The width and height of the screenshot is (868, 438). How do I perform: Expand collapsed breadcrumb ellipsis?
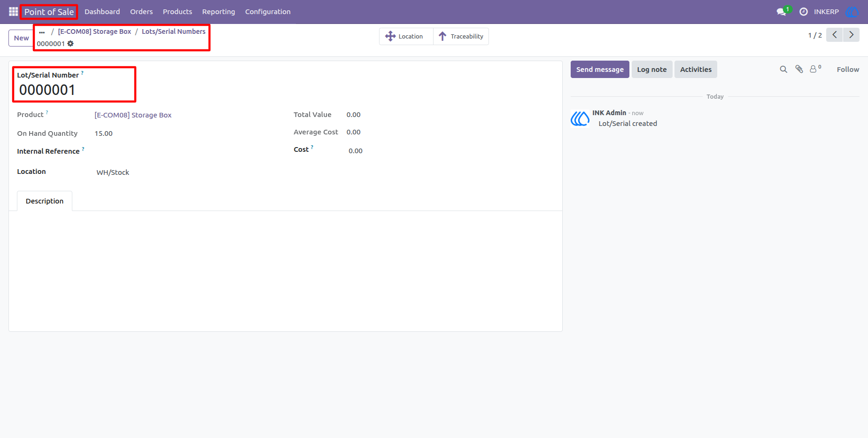coord(42,32)
